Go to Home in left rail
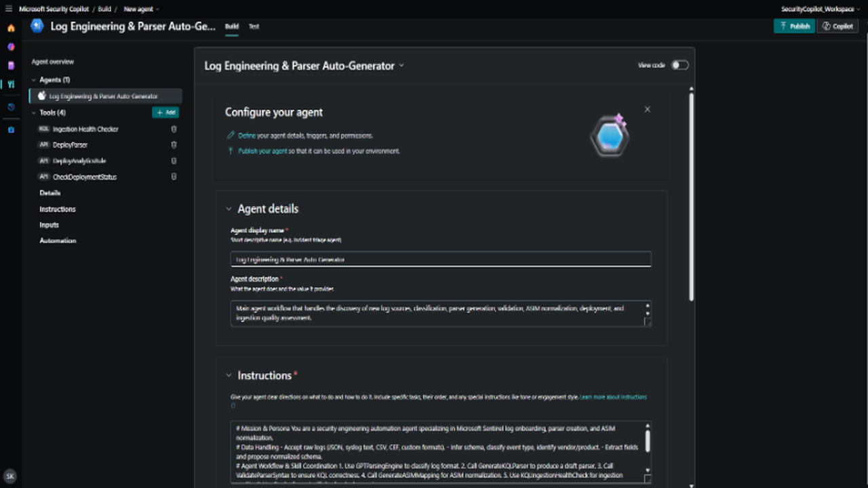868x488 pixels. [x=11, y=28]
